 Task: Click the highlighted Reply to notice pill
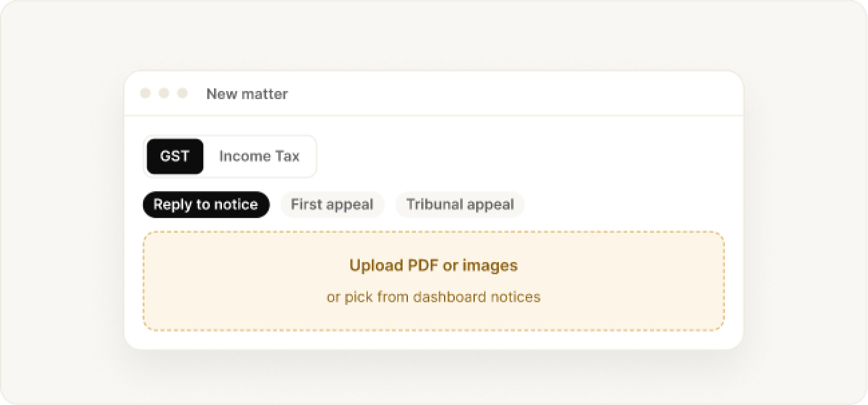coord(206,205)
